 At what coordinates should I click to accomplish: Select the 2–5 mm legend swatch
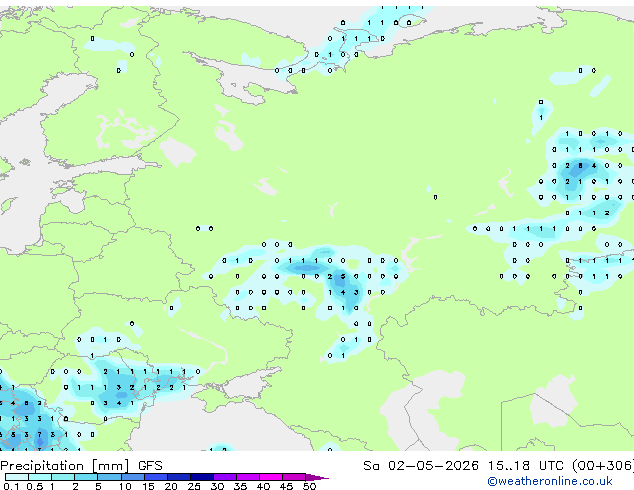pyautogui.click(x=86, y=477)
